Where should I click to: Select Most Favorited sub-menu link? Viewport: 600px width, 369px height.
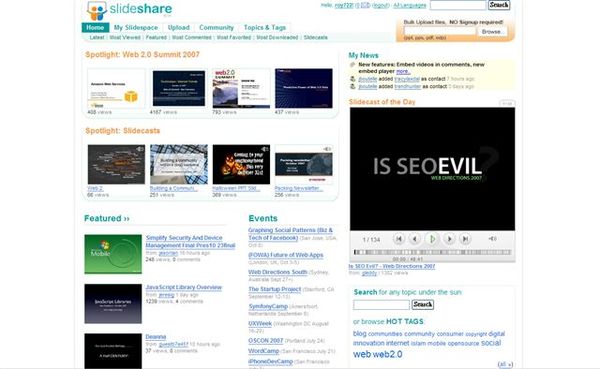tap(234, 38)
